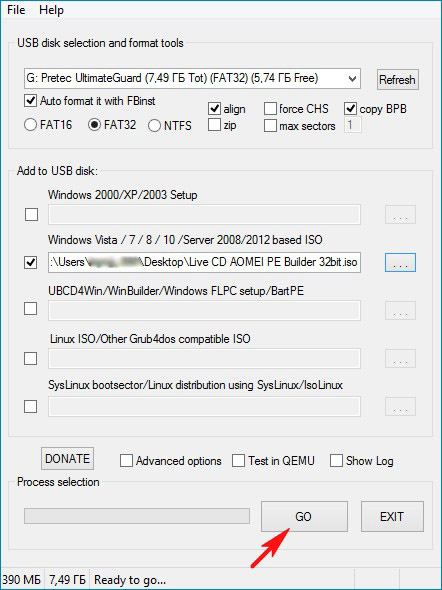442x590 pixels.
Task: Uncheck Auto format it with FBinst
Action: pos(30,101)
